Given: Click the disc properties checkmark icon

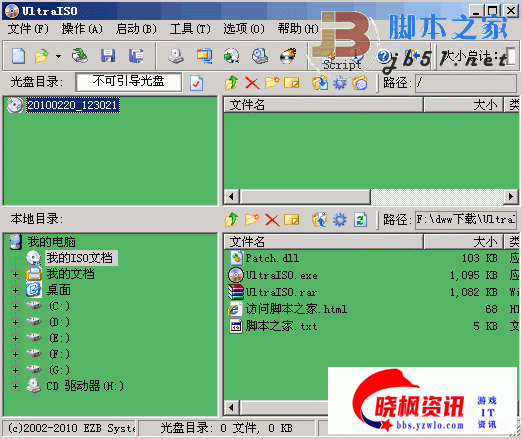Looking at the screenshot, I should click(x=197, y=83).
